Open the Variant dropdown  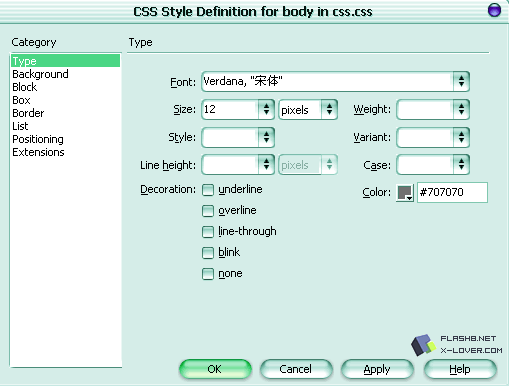433,137
